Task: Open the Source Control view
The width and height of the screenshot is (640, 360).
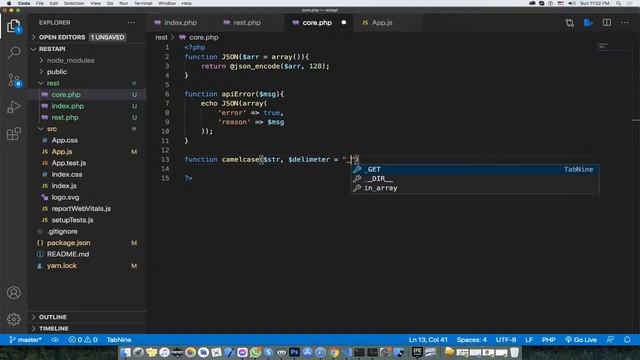Action: point(14,80)
